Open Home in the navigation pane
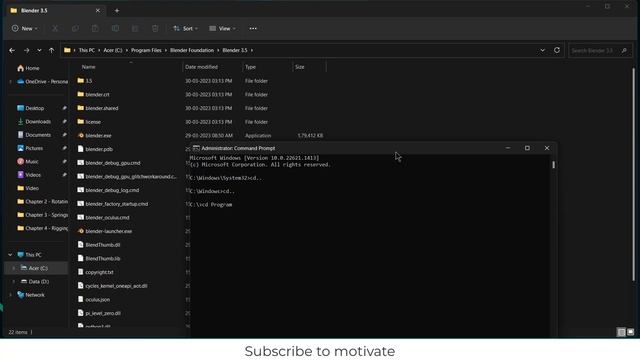This screenshot has width=640, height=360. (29, 68)
